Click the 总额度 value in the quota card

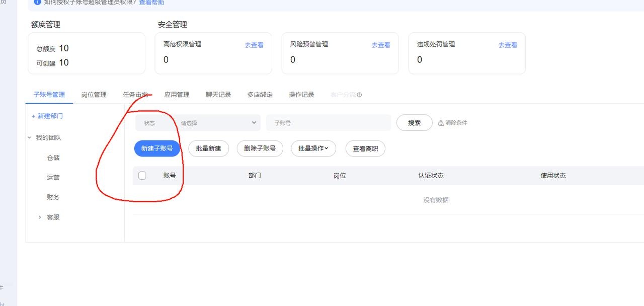tap(64, 48)
